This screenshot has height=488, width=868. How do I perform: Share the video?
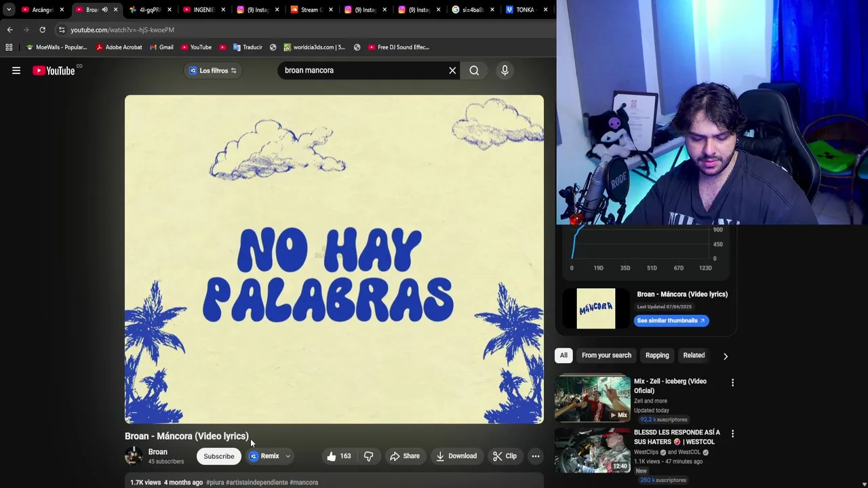(x=405, y=456)
